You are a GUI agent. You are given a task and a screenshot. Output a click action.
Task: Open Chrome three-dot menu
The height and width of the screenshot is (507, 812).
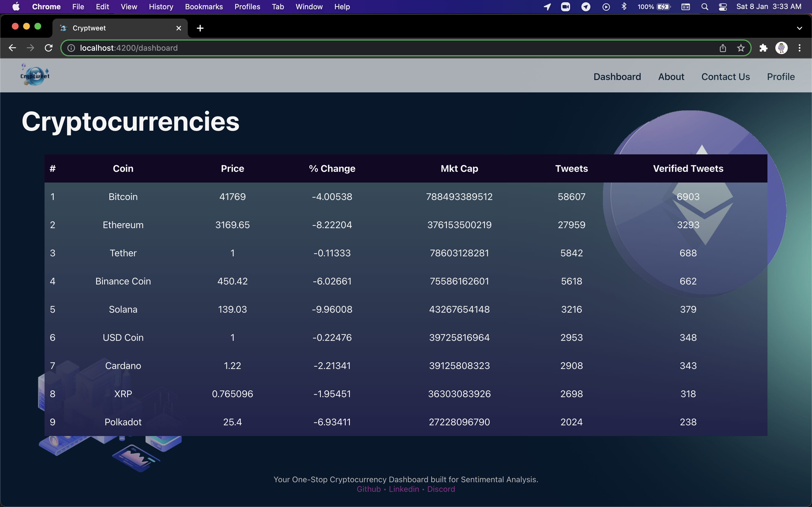pyautogui.click(x=800, y=48)
